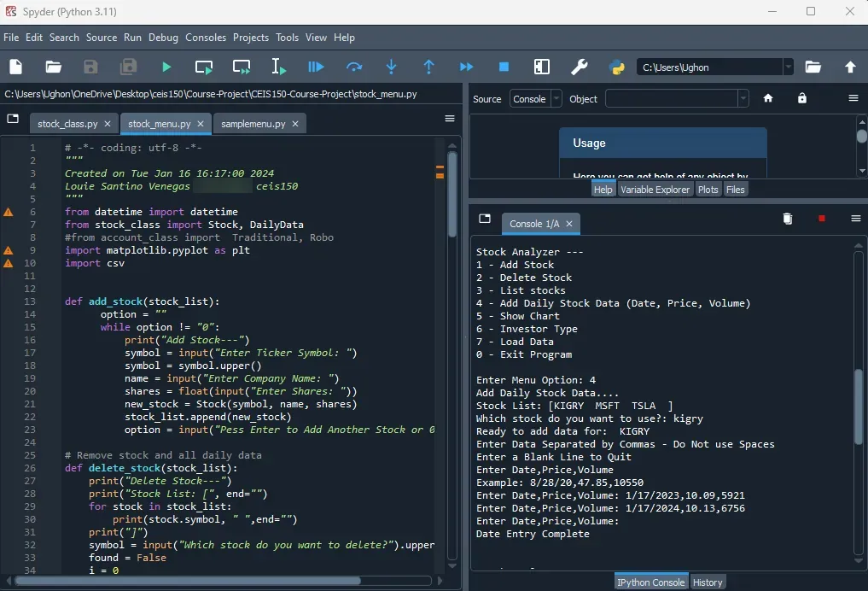Switch to Variable Explorer pane tab
The width and height of the screenshot is (868, 591).
click(x=655, y=190)
